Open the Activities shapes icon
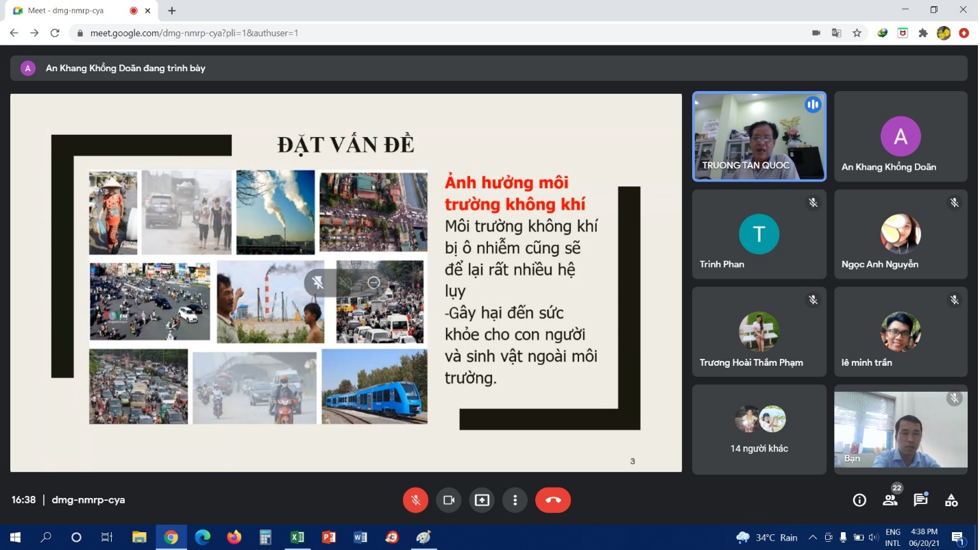The image size is (980, 550). 951,500
